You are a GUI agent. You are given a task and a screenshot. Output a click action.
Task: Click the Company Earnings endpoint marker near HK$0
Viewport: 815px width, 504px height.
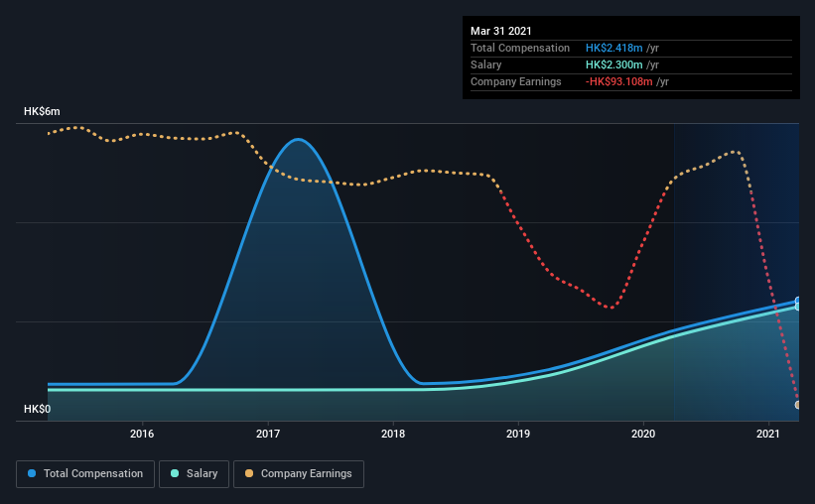pyautogui.click(x=798, y=405)
